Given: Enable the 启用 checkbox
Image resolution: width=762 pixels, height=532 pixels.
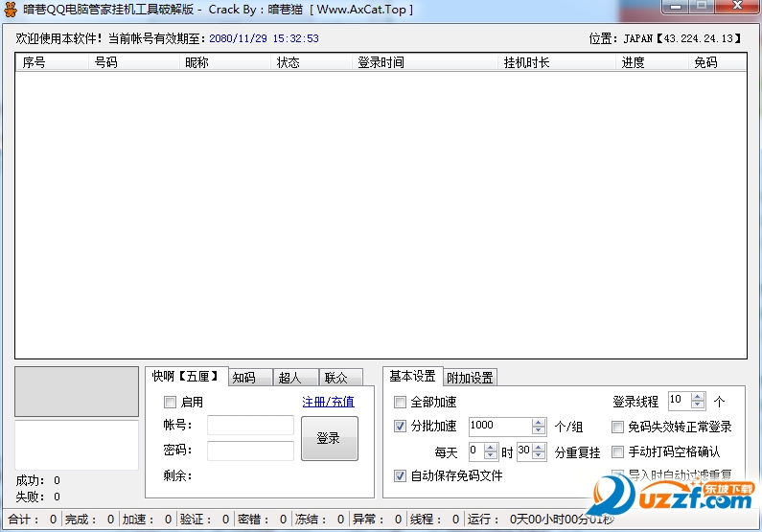Looking at the screenshot, I should tap(170, 402).
